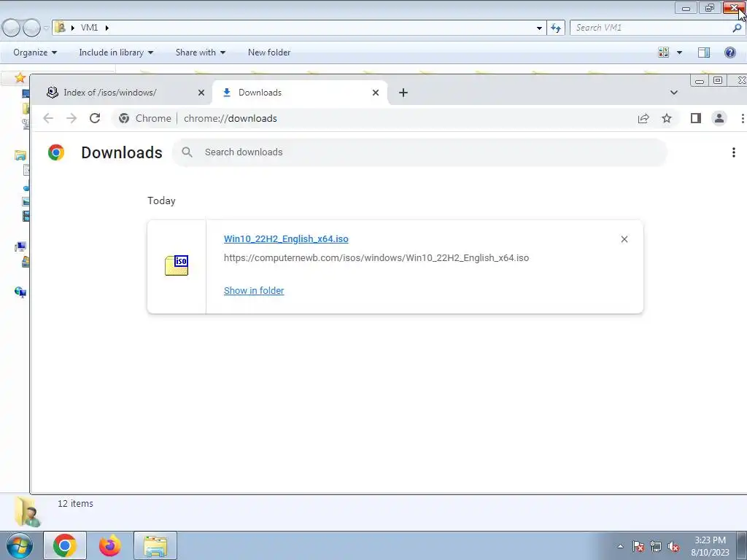Switch to Index of /isos/windows/ tab
The height and width of the screenshot is (560, 747).
coord(123,93)
